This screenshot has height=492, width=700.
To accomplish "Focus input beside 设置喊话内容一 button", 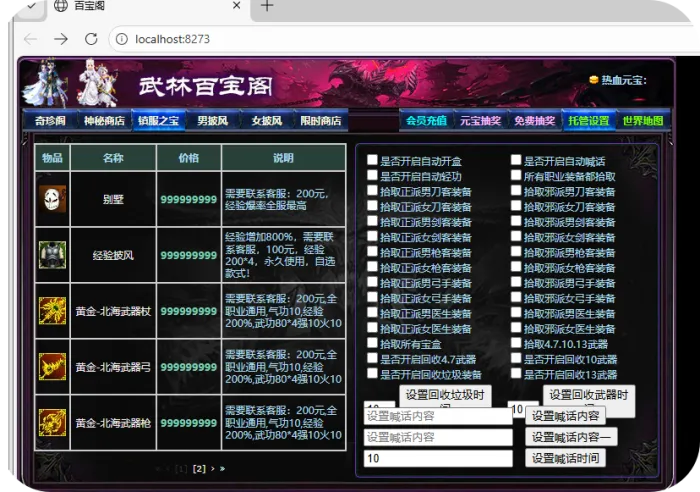I will tap(438, 437).
